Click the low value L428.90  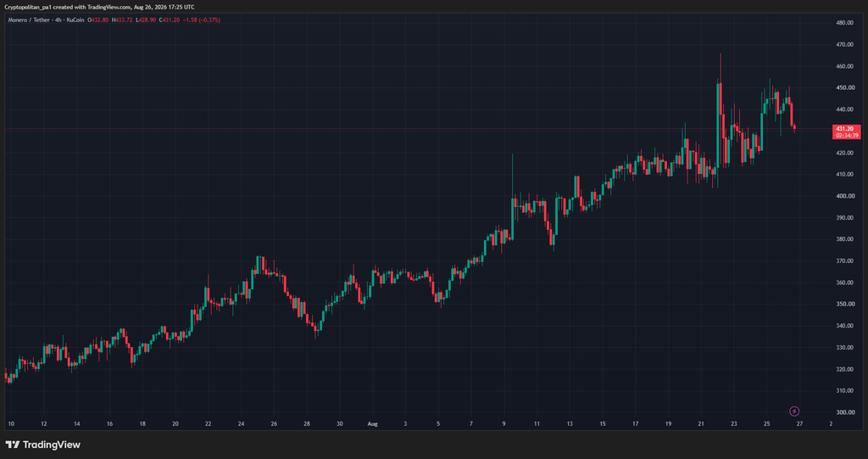pyautogui.click(x=145, y=20)
